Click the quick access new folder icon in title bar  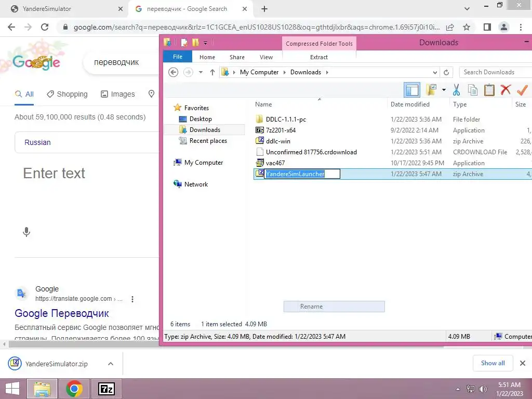(195, 43)
